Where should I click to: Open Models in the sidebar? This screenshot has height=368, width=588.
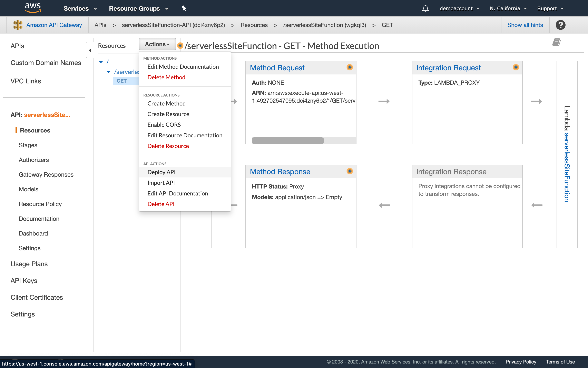point(28,189)
